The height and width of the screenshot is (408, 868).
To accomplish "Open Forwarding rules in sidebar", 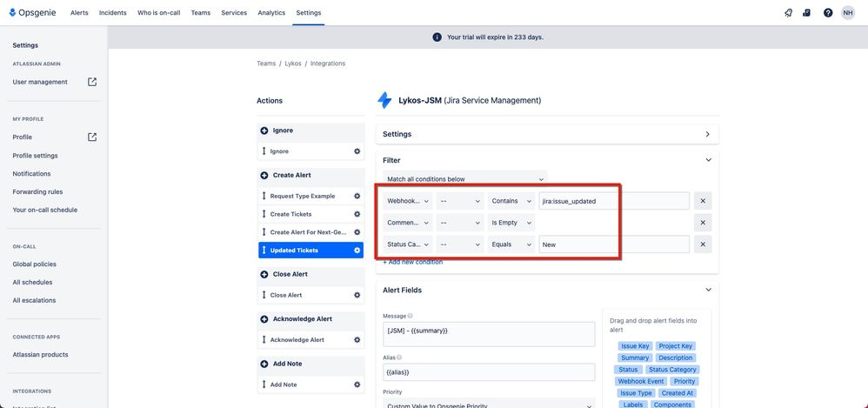I will point(37,192).
